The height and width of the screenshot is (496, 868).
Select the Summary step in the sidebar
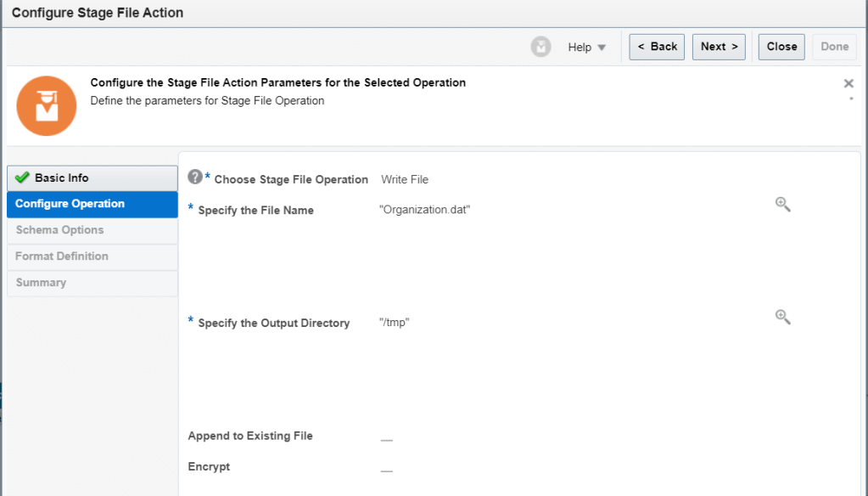pyautogui.click(x=92, y=283)
